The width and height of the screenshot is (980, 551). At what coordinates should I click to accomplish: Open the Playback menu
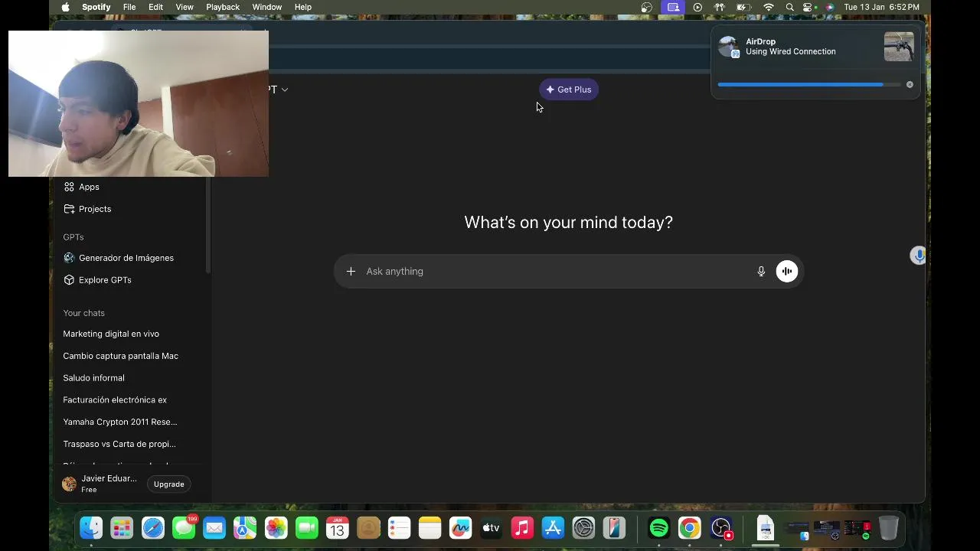coord(223,7)
